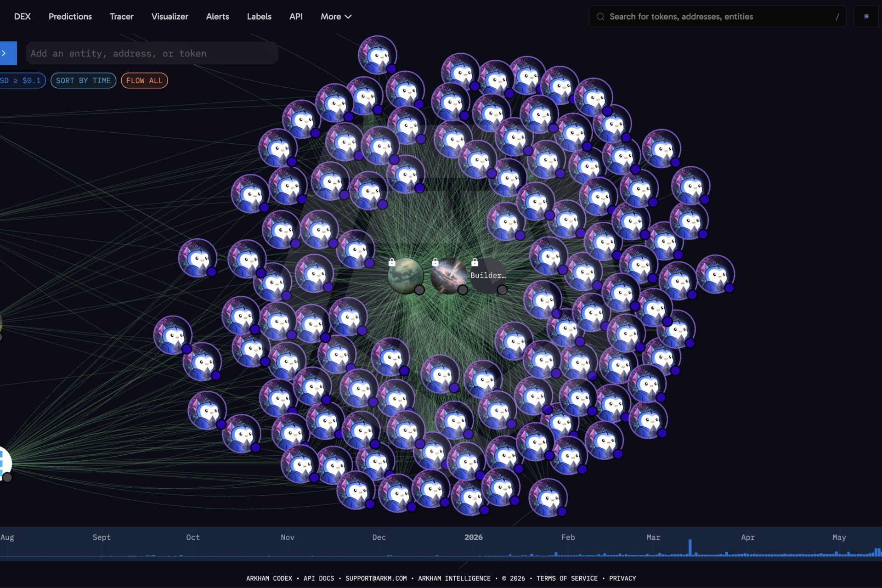Open the Arkham Intelligence footer link

pos(454,578)
